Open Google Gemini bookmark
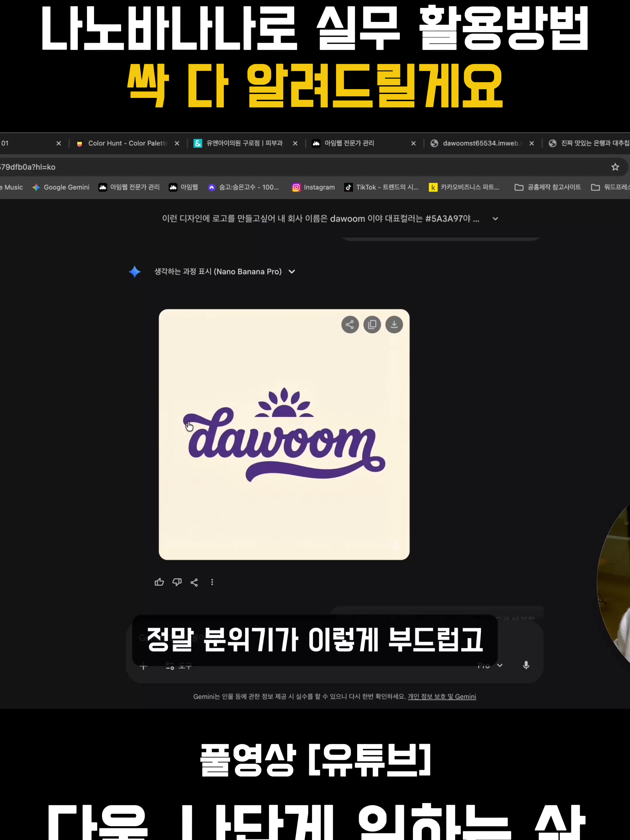The image size is (630, 840). click(61, 187)
